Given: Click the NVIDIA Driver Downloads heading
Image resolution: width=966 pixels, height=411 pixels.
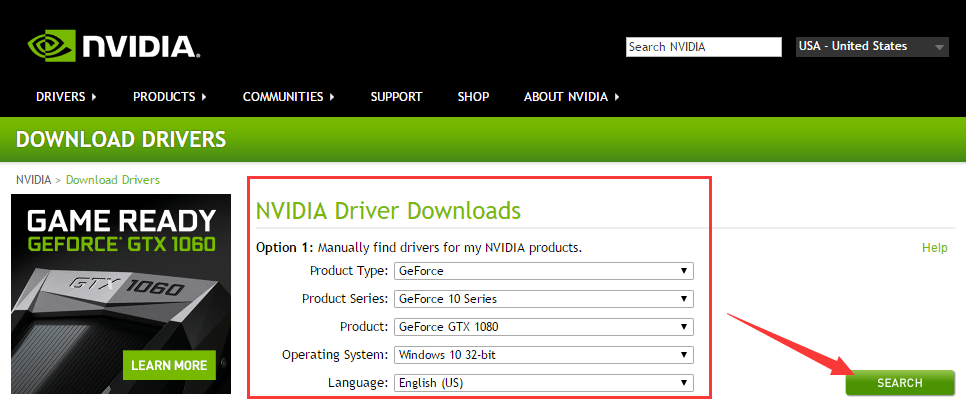Looking at the screenshot, I should (388, 211).
